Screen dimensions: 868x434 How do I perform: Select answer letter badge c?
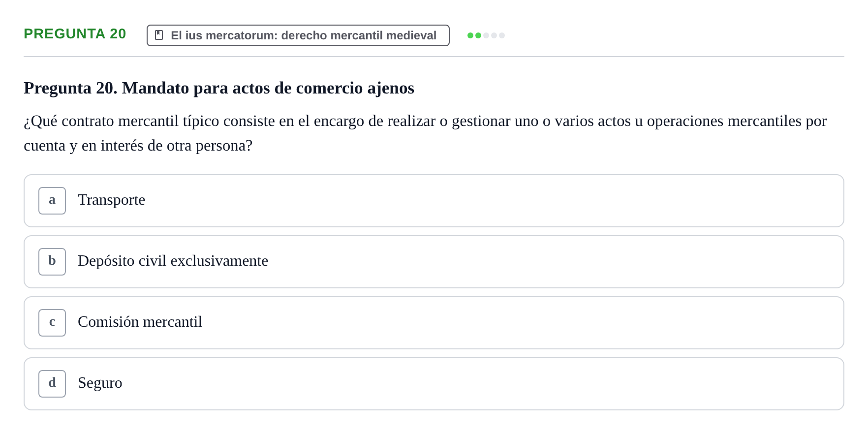52,323
